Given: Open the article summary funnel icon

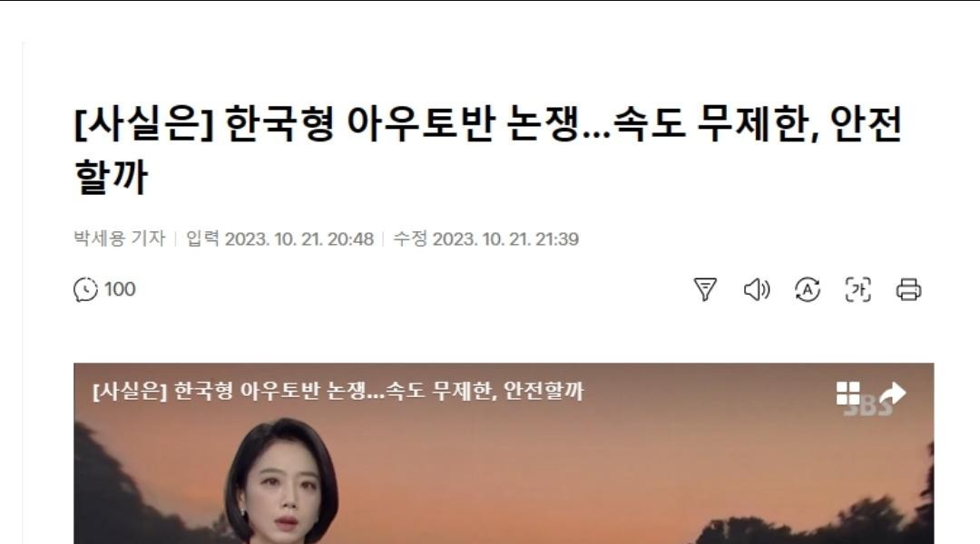Looking at the screenshot, I should coord(705,290).
